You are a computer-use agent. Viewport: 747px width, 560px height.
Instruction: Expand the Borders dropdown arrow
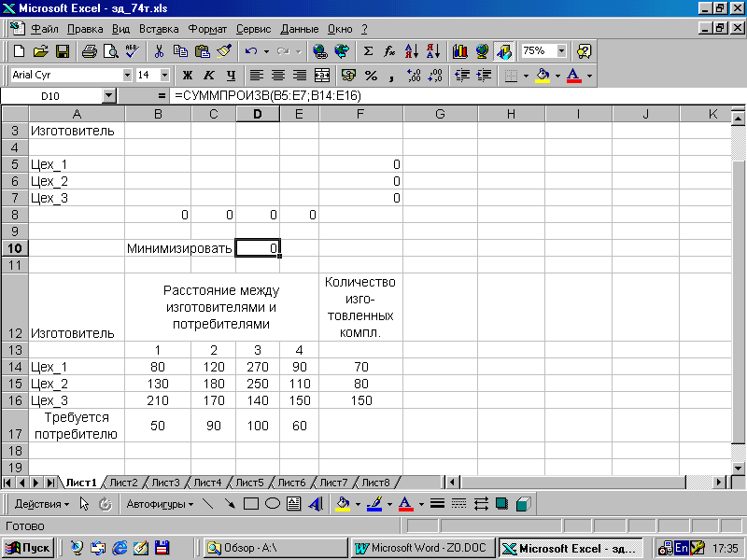coord(526,76)
